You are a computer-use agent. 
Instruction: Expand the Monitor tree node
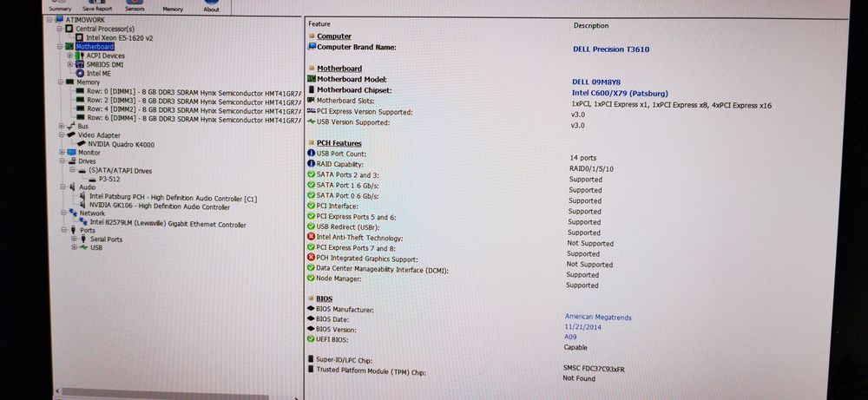(x=61, y=152)
